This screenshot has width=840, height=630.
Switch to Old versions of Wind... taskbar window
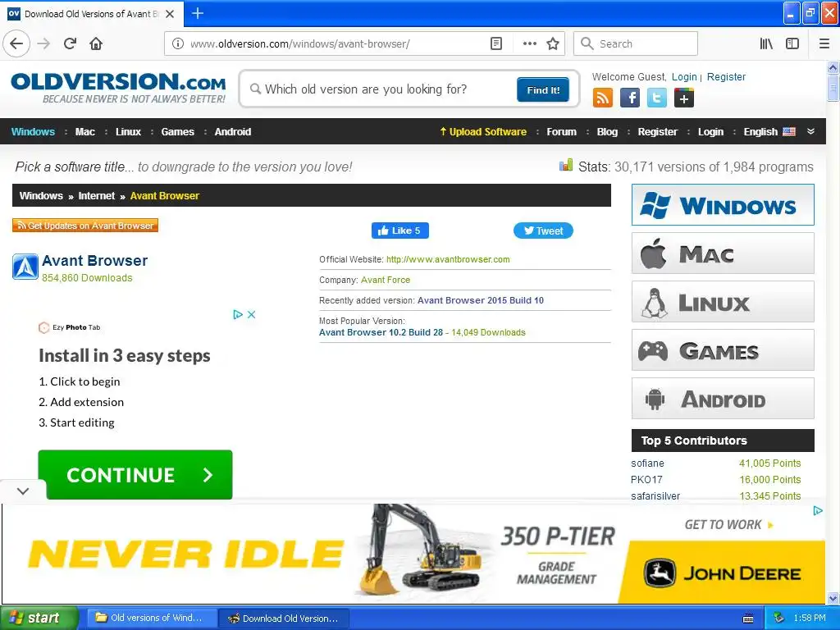click(x=151, y=618)
